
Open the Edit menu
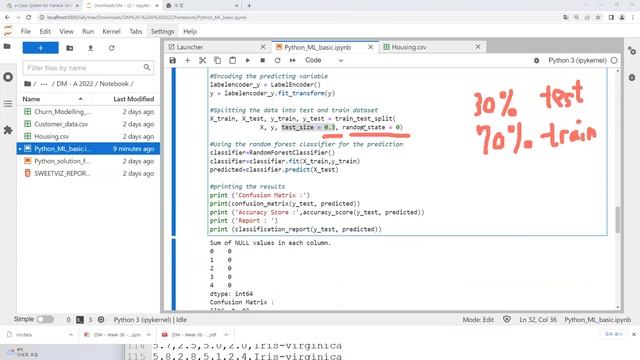click(x=45, y=31)
